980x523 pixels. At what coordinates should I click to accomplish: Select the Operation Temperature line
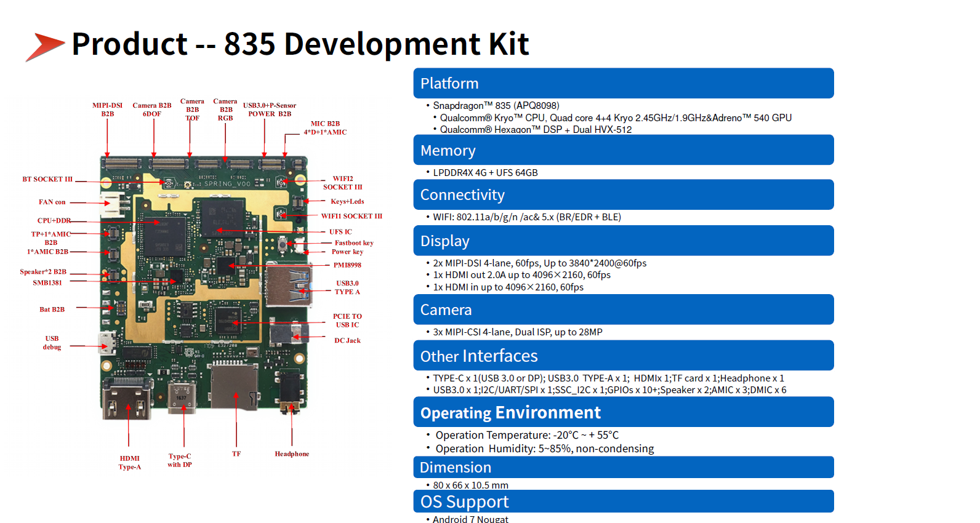coord(527,435)
